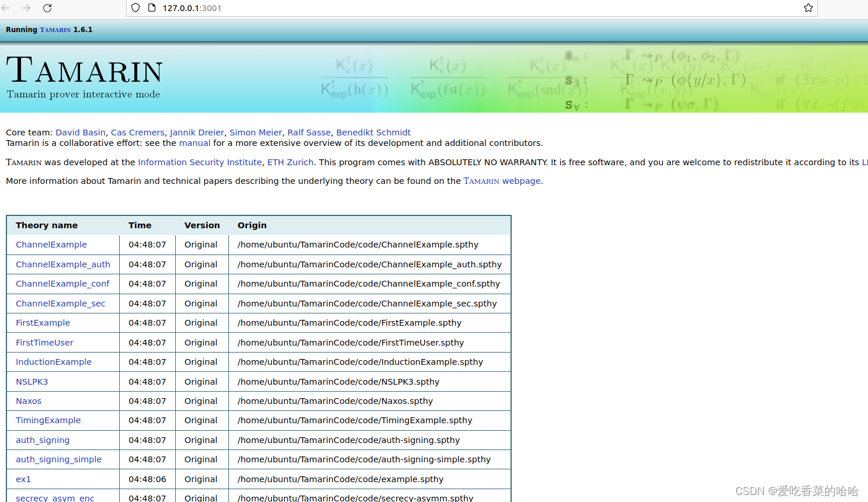Click the NSLPK3.spthy origin path

339,382
